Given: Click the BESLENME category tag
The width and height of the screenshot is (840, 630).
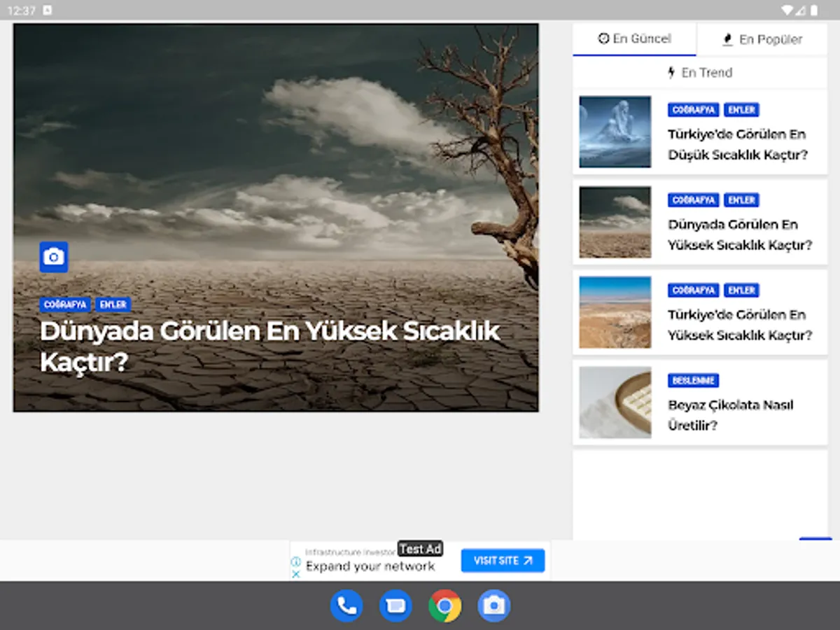Looking at the screenshot, I should point(694,381).
